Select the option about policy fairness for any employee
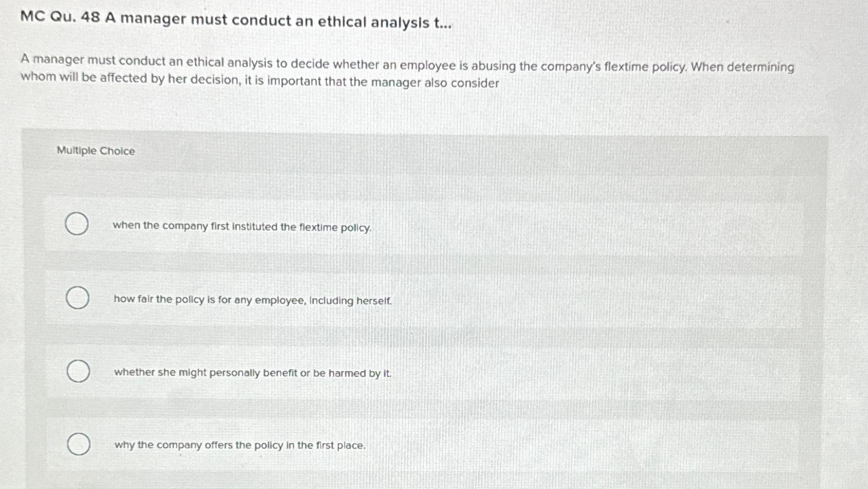Image resolution: width=868 pixels, height=489 pixels. 77,298
